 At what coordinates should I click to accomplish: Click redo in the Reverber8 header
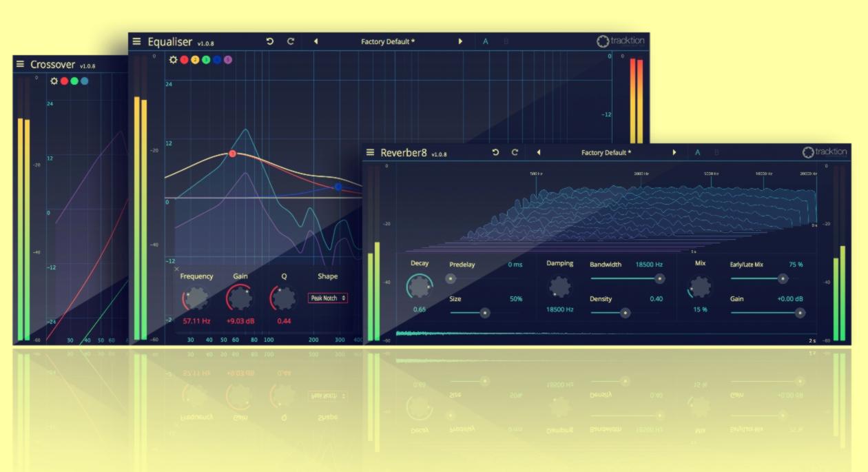point(515,152)
